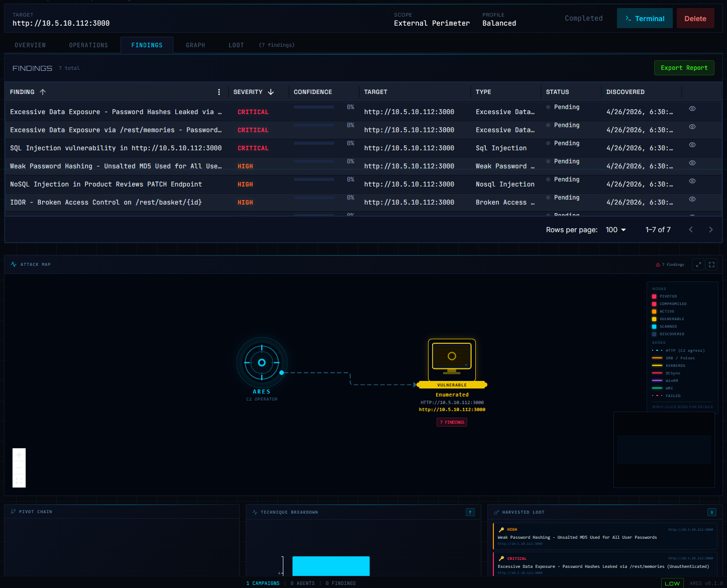
Task: View details of the SQL Injection finding via eye icon
Action: pos(692,145)
